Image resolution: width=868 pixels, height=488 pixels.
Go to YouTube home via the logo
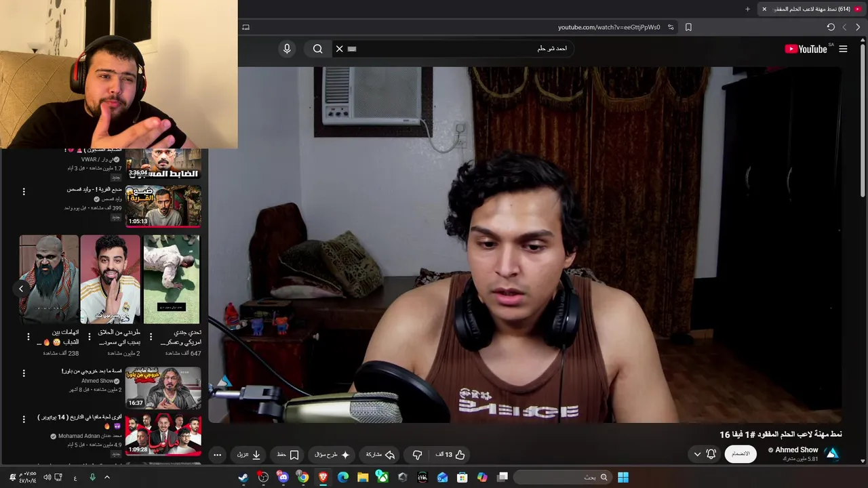click(x=806, y=49)
